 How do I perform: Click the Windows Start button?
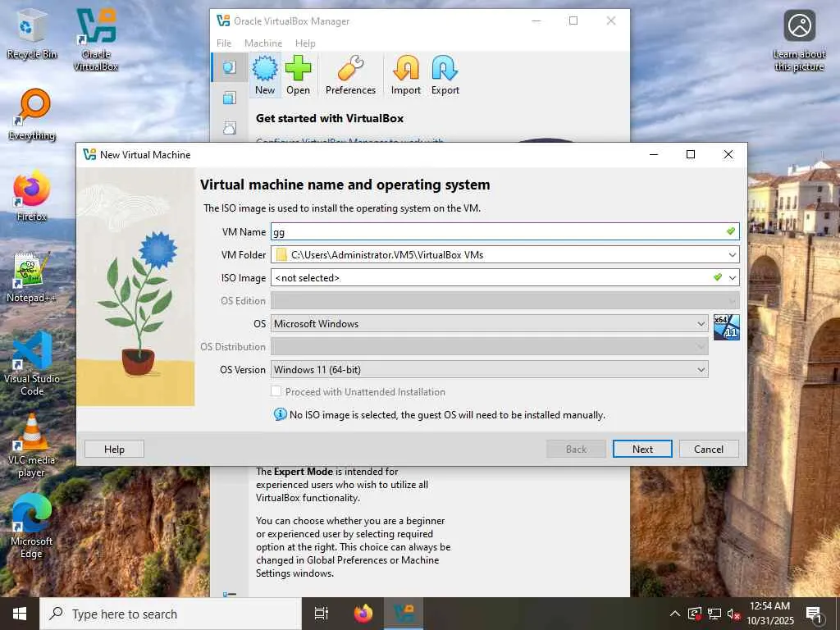point(20,614)
